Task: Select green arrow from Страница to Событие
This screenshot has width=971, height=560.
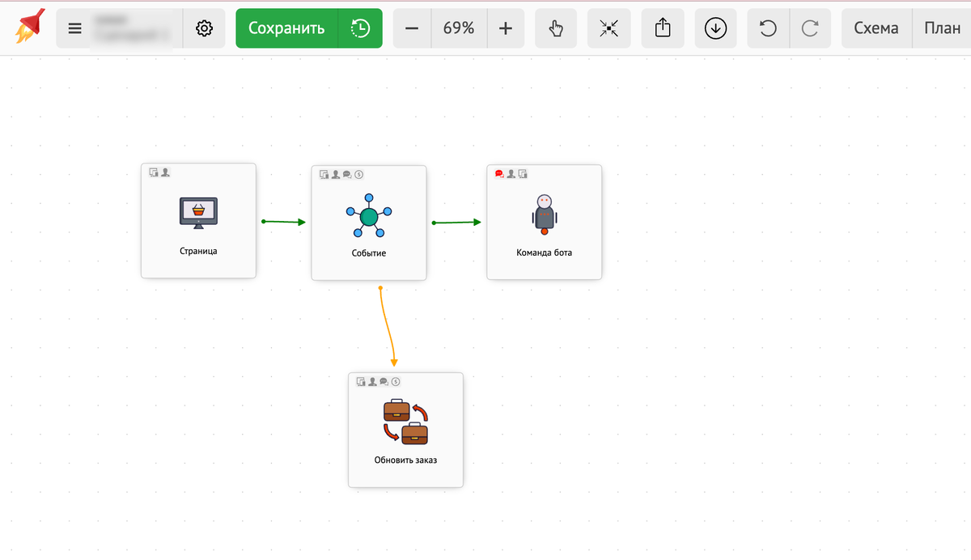Action: (x=284, y=221)
